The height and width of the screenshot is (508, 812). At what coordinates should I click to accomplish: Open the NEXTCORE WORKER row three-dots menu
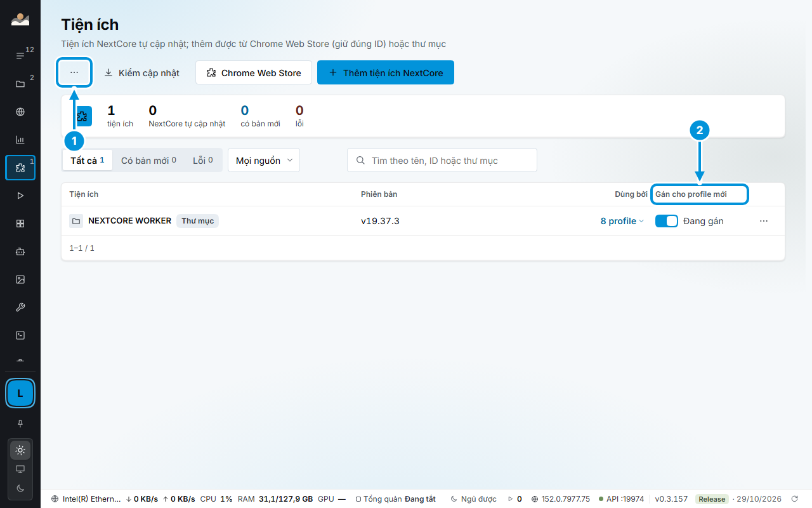point(764,221)
